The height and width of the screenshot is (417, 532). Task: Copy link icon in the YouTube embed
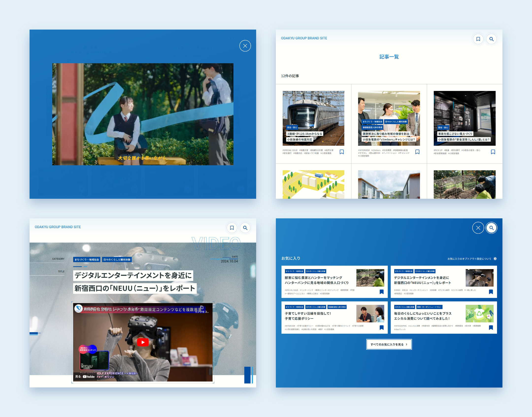click(x=201, y=308)
